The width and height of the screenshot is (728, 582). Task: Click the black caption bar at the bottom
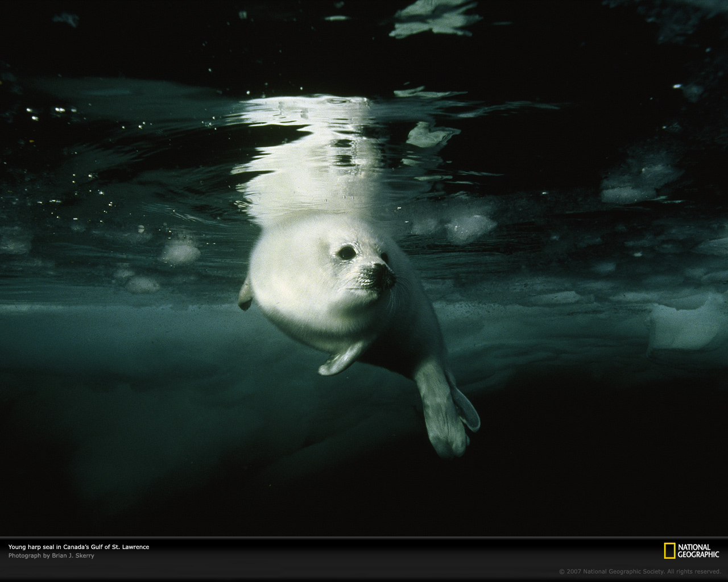pyautogui.click(x=364, y=560)
